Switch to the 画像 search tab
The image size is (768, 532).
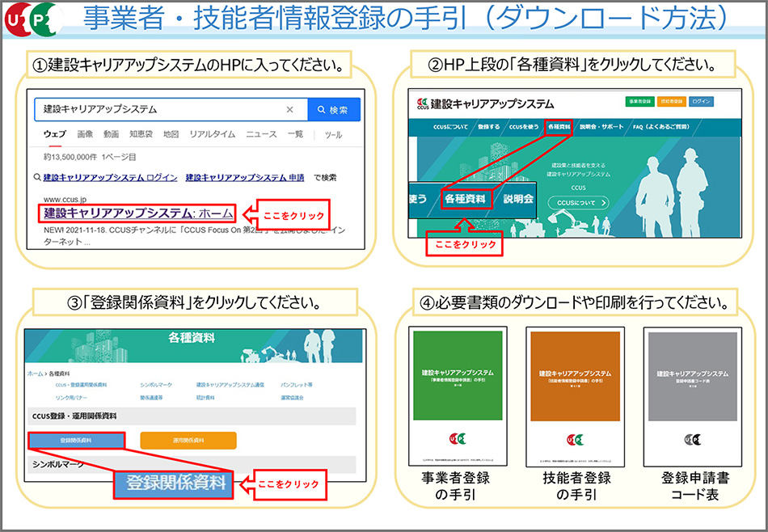point(85,134)
